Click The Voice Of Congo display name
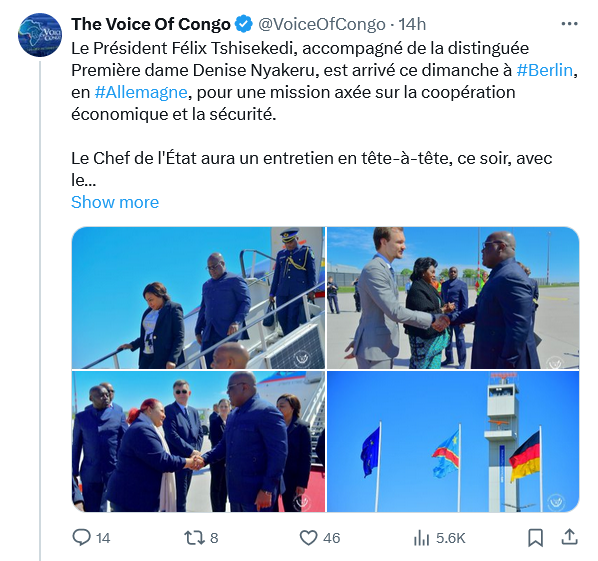 click(151, 24)
